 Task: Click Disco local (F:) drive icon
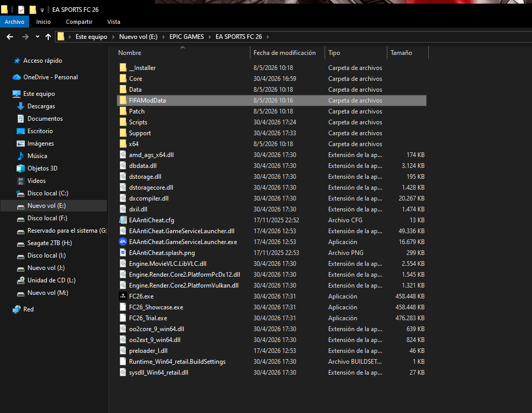(x=21, y=219)
